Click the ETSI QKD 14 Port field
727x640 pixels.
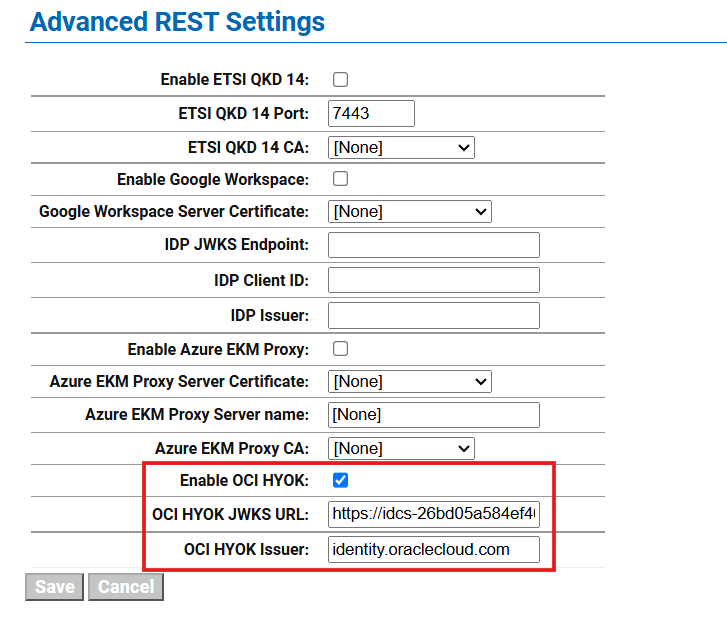(x=371, y=113)
